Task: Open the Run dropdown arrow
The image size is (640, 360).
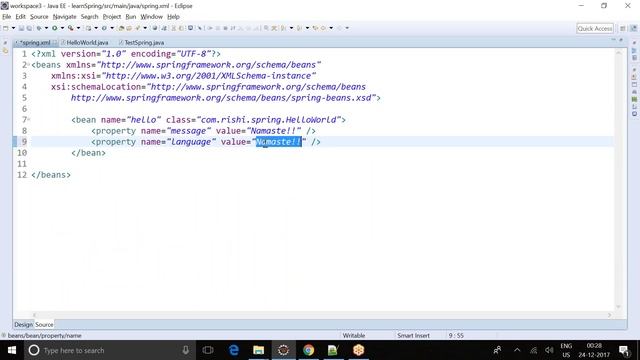Action: (x=62, y=28)
